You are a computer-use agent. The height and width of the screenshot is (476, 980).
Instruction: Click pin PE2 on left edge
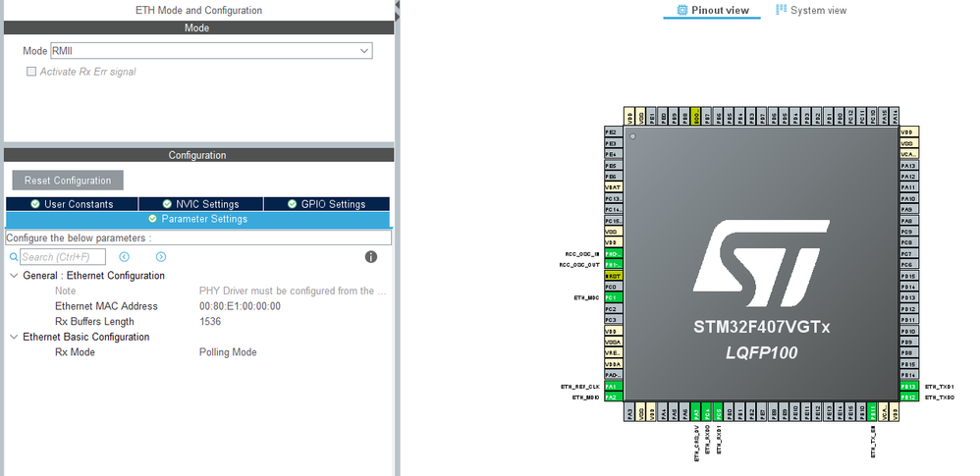coord(614,132)
